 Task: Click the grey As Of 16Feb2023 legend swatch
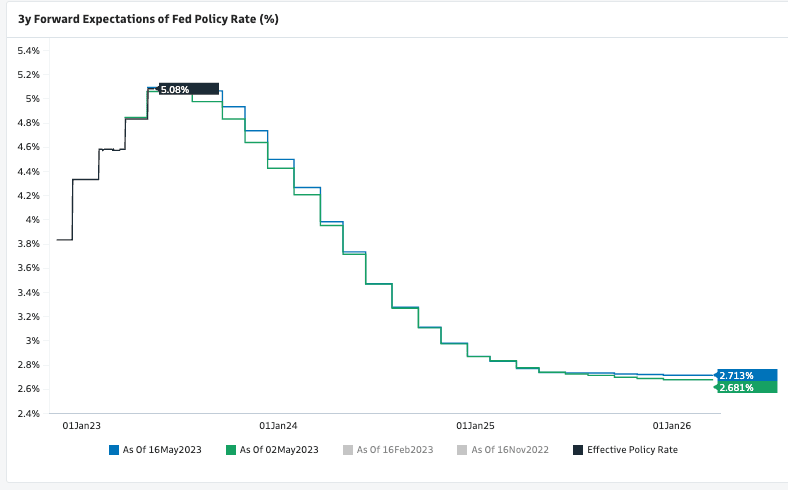click(x=347, y=450)
